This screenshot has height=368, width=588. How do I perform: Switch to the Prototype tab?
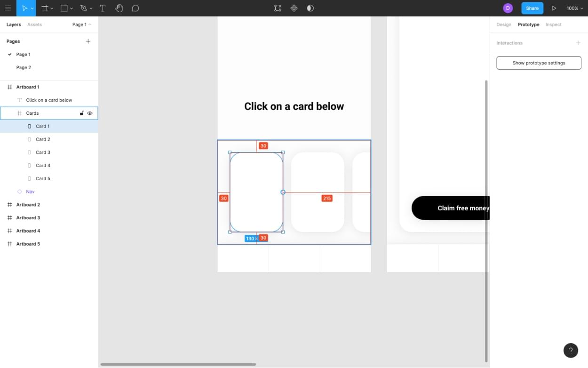coord(528,24)
